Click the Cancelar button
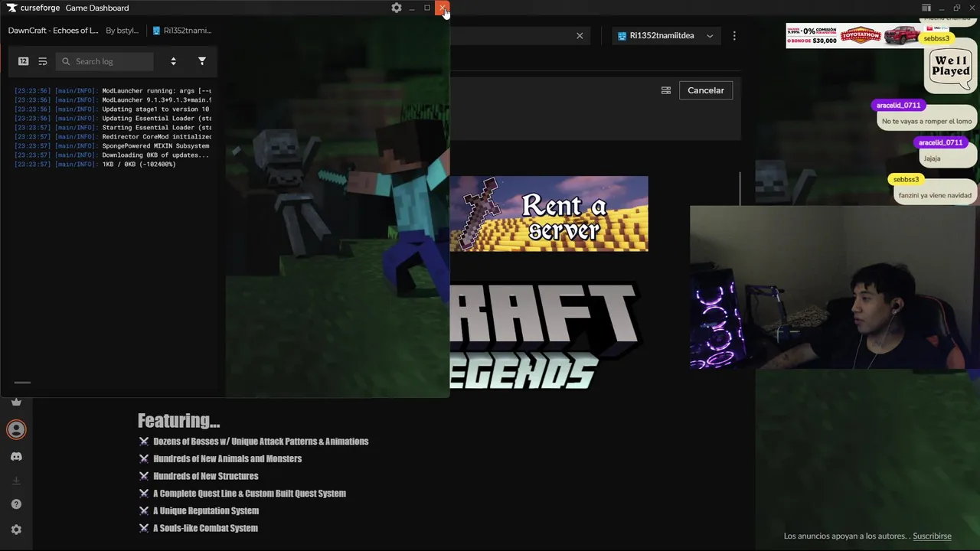This screenshot has width=980, height=551. click(x=705, y=90)
